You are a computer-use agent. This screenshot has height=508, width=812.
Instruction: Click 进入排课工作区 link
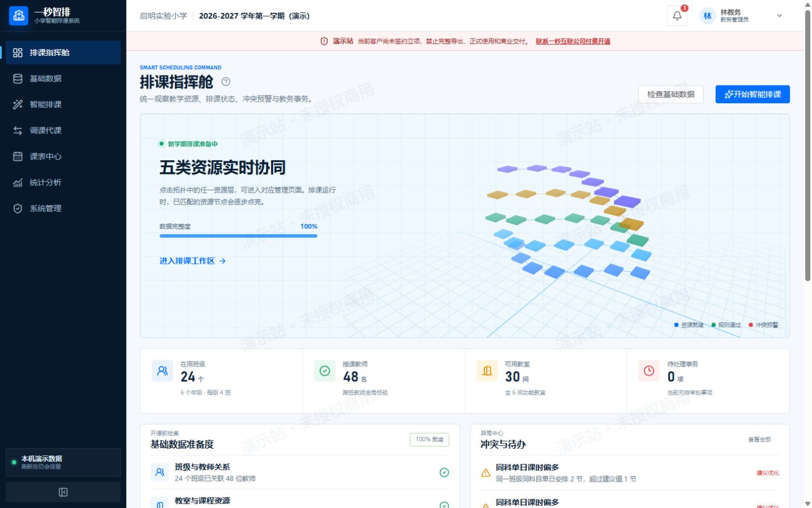click(x=193, y=261)
